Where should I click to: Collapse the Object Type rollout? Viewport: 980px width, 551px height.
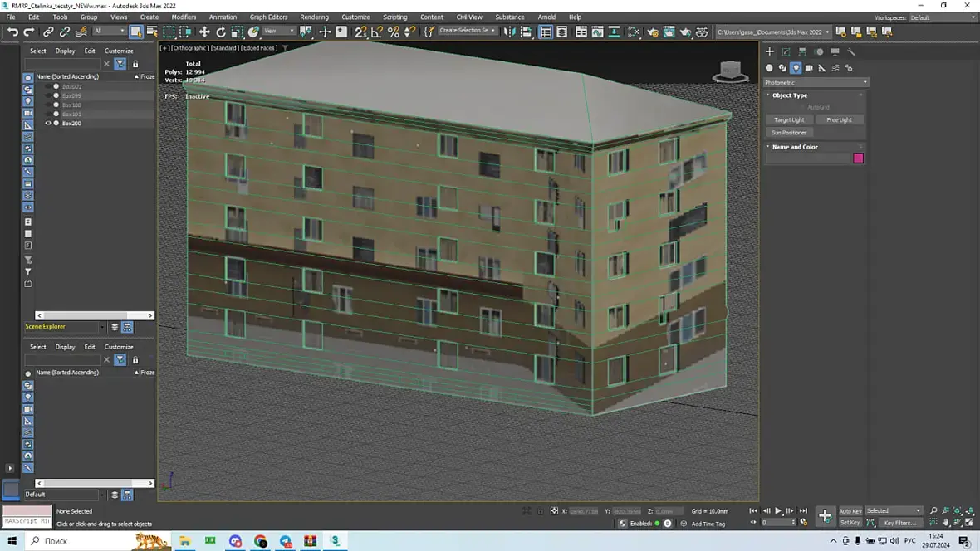789,95
